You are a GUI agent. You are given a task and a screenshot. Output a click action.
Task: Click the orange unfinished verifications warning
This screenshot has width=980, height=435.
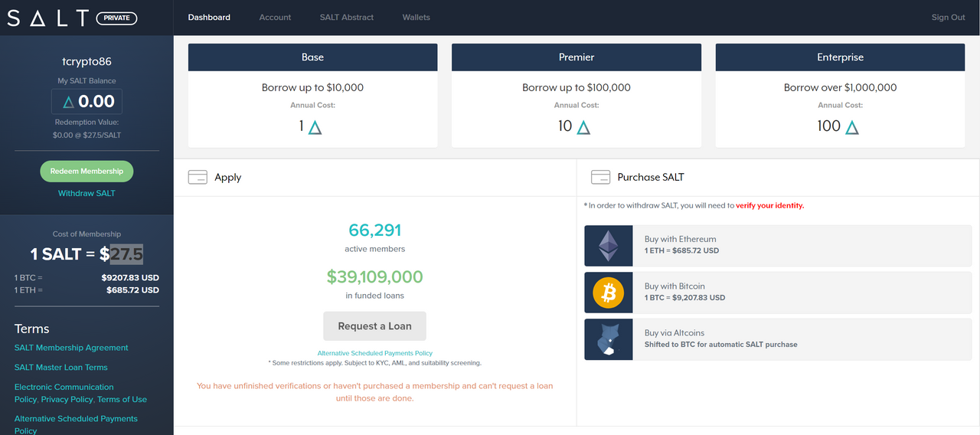[x=374, y=392]
